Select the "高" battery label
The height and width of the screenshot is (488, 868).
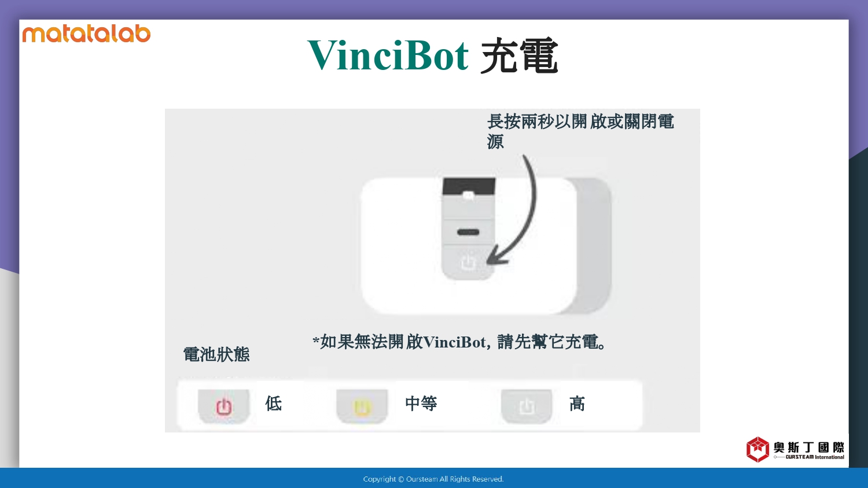577,403
